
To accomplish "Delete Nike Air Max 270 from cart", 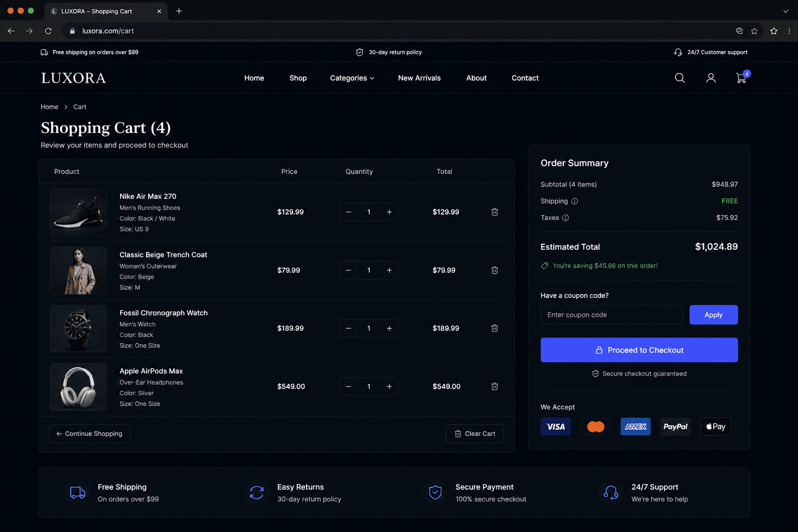I will coord(495,212).
